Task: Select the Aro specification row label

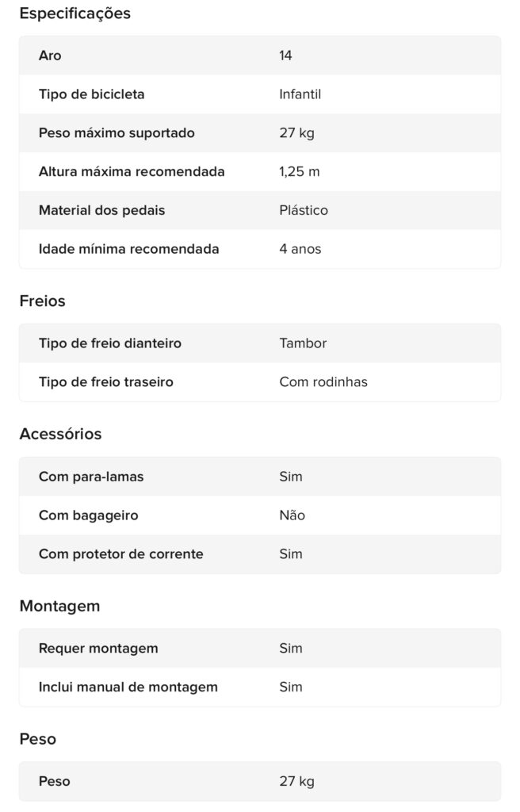Action: click(50, 56)
